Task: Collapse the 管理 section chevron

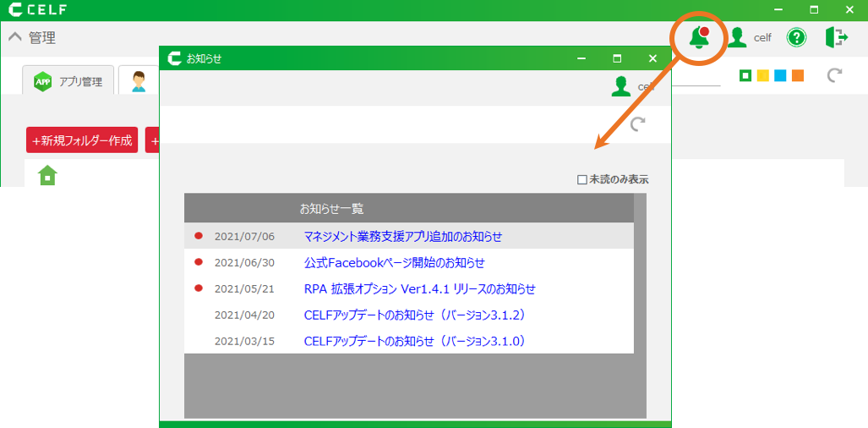Action: [x=15, y=38]
